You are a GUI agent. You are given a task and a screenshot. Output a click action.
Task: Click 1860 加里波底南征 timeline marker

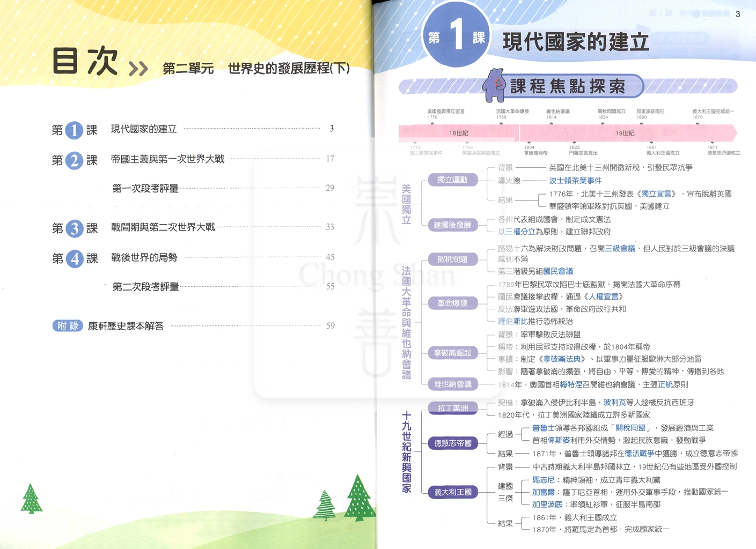pyautogui.click(x=650, y=114)
